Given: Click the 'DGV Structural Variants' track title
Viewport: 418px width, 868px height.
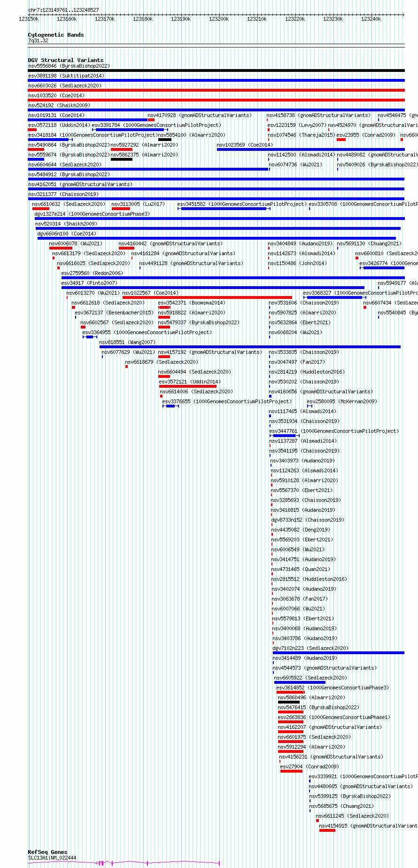Looking at the screenshot, I should pyautogui.click(x=66, y=60).
